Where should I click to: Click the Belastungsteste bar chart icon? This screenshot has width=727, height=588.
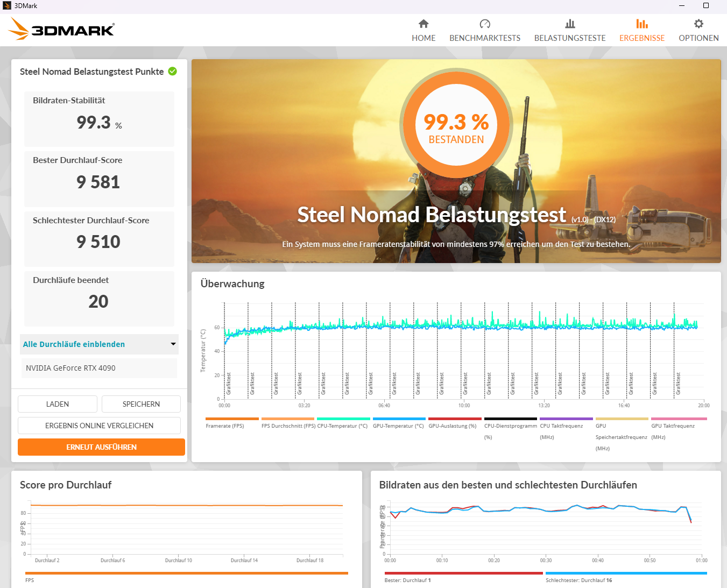pos(570,24)
